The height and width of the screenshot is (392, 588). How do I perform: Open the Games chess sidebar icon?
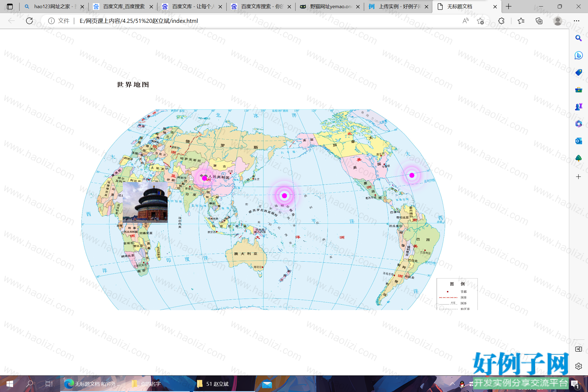(578, 107)
